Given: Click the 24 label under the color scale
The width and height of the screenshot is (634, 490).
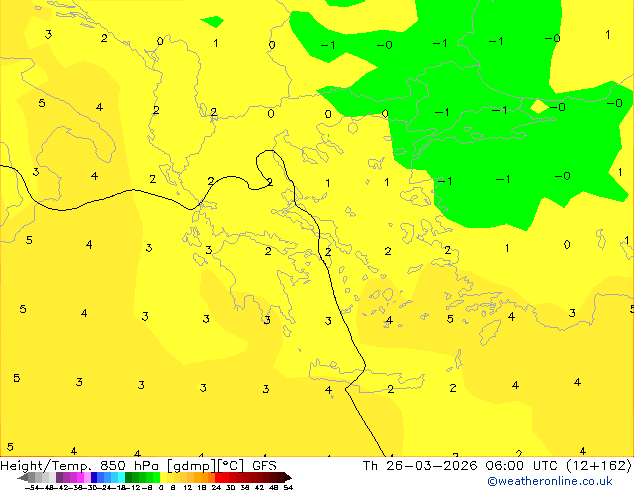Looking at the screenshot, I should [216, 487].
